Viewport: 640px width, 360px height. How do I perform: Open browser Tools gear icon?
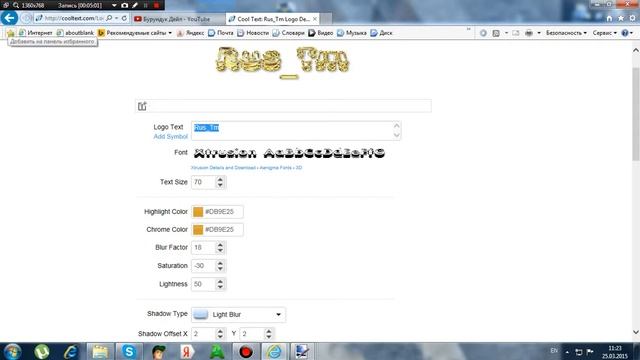coord(633,18)
